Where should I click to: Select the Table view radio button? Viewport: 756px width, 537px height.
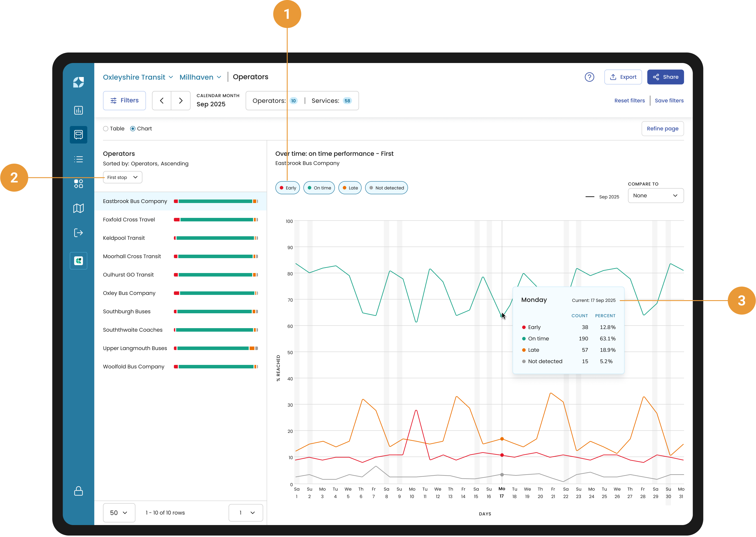[106, 129]
